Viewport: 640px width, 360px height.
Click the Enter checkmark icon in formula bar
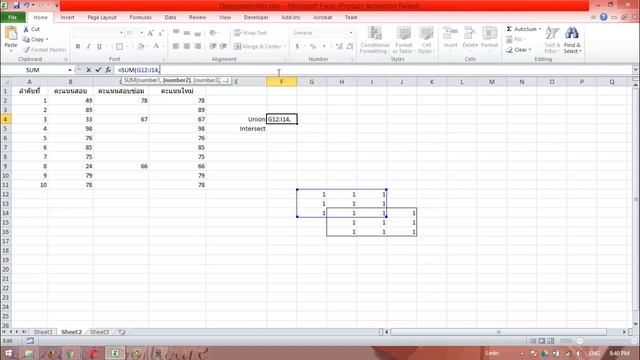click(98, 70)
